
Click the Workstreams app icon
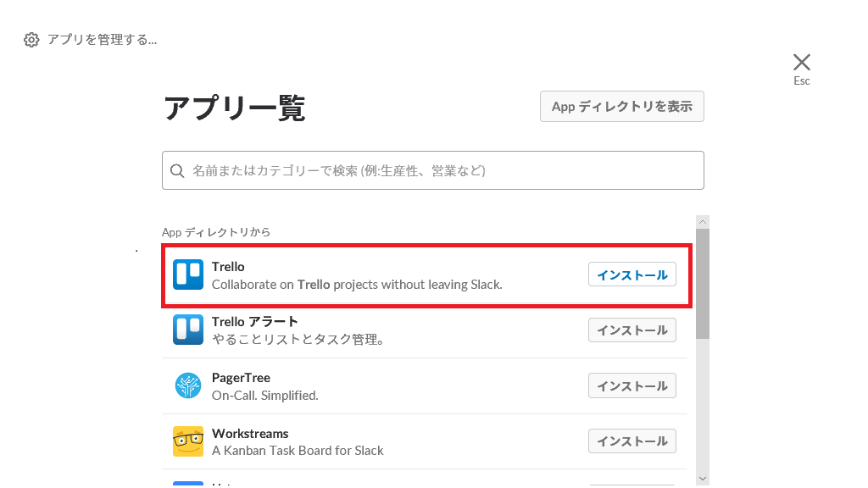click(x=188, y=441)
